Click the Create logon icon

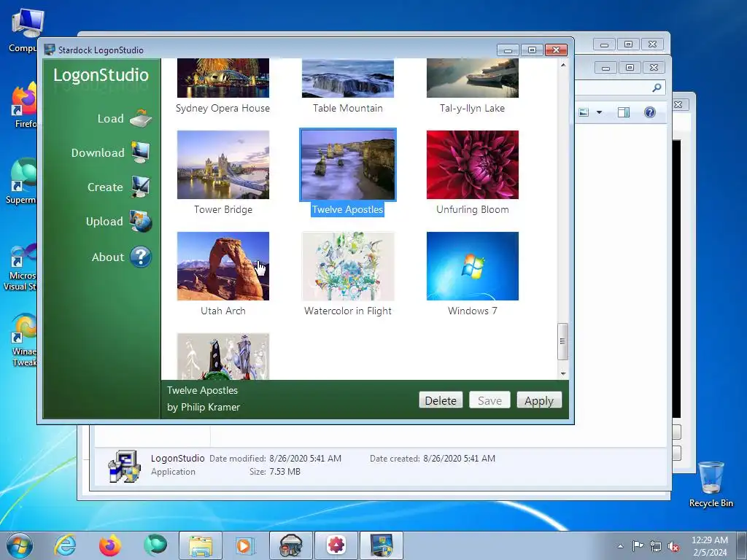pos(141,187)
